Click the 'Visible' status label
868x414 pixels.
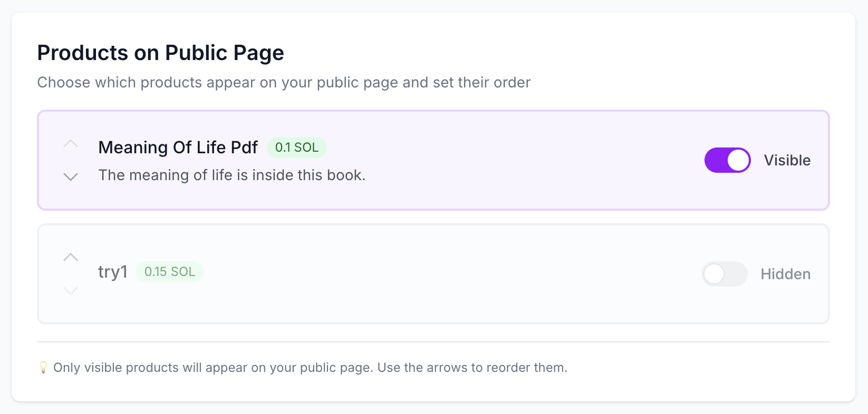[x=787, y=160]
